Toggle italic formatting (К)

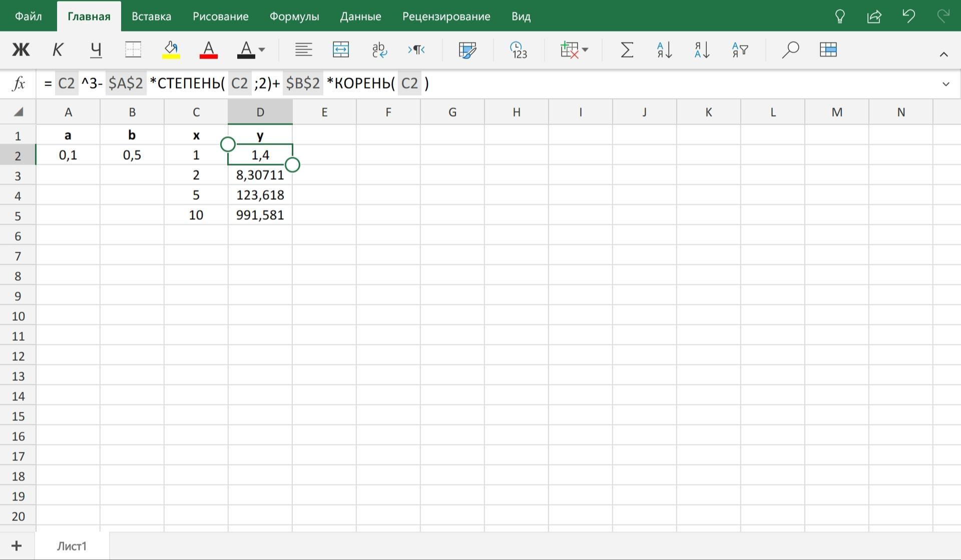click(58, 50)
